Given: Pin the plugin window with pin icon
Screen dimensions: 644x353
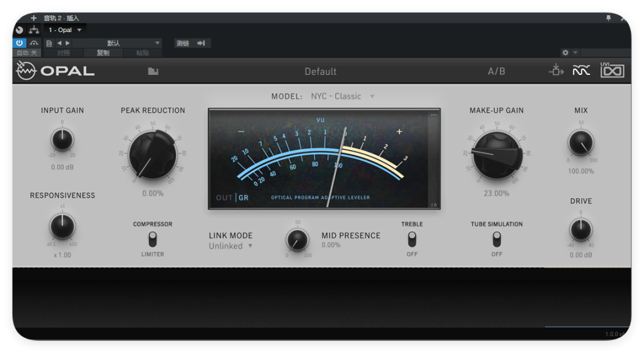Looking at the screenshot, I should 608,18.
